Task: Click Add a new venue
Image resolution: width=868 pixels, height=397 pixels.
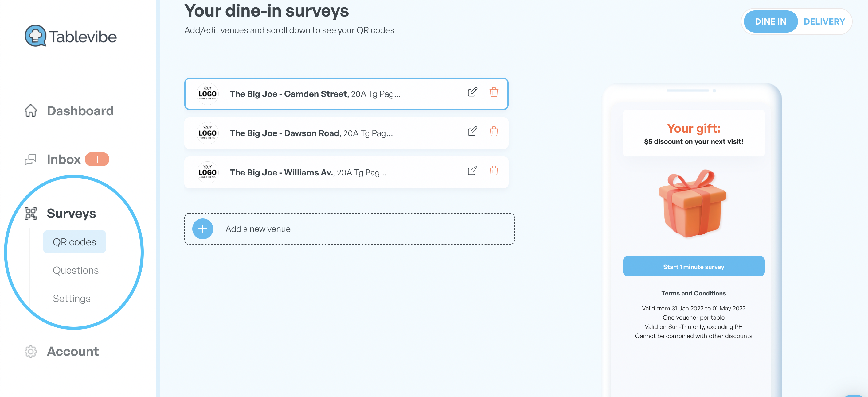Action: tap(349, 229)
